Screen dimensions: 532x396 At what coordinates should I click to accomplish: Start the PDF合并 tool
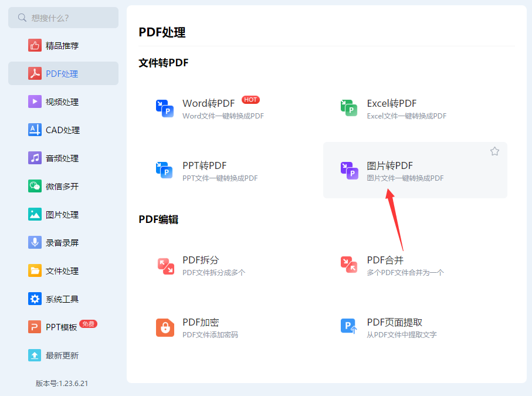(x=415, y=266)
